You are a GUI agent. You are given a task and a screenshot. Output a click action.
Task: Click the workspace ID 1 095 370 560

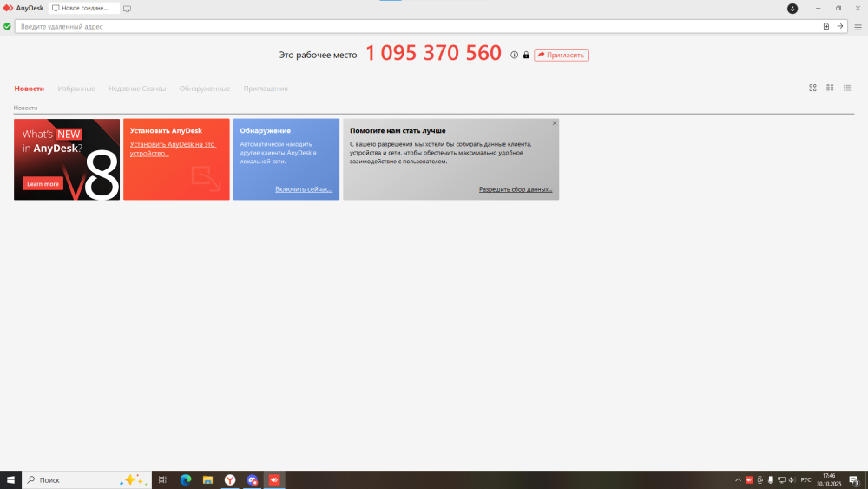433,53
